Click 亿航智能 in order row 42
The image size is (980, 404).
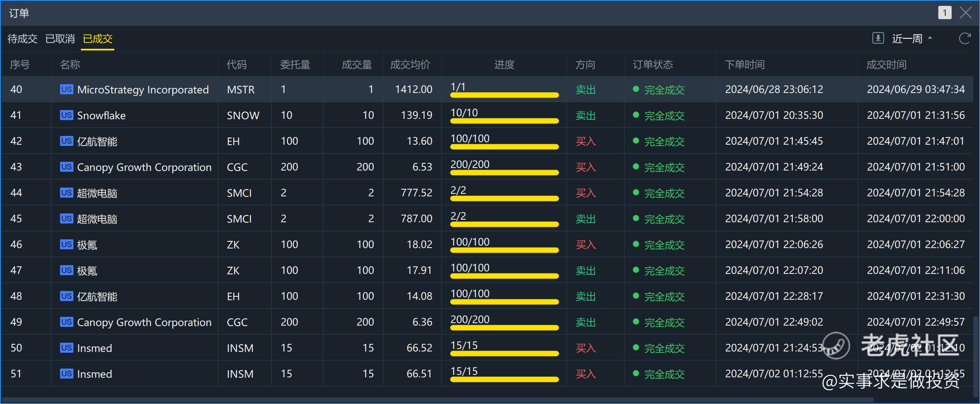(x=97, y=141)
